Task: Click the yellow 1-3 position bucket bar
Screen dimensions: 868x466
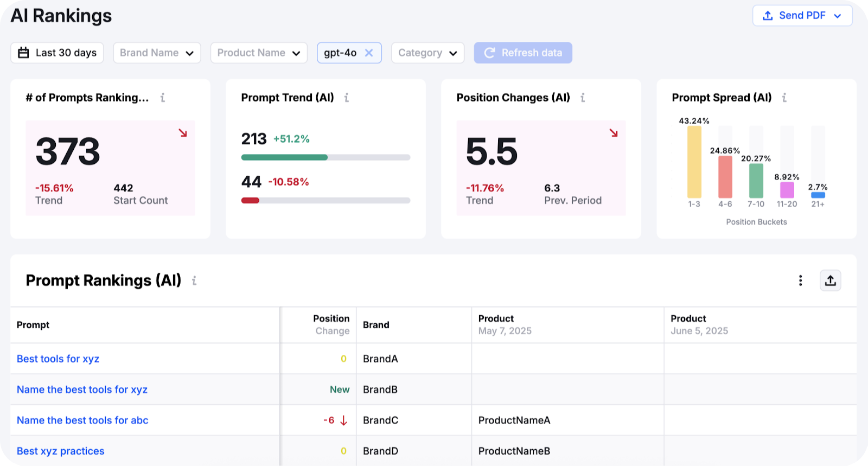Action: click(x=694, y=162)
